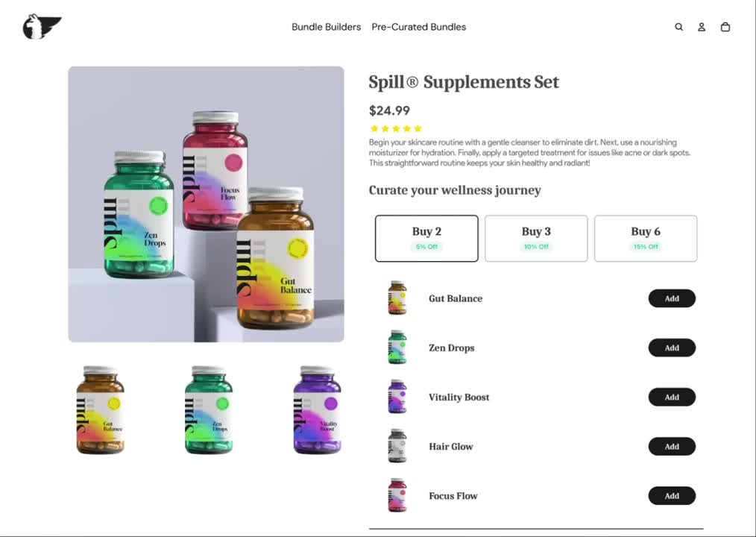Viewport: 756px width, 537px height.
Task: View the Vitality Boost purple gallery thumbnail
Action: pyautogui.click(x=318, y=409)
